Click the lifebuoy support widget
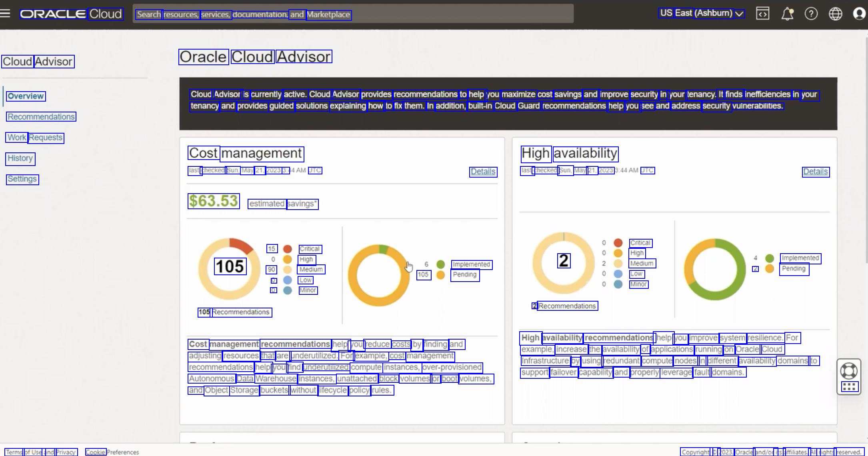Viewport: 868px width, 456px height. click(x=848, y=371)
